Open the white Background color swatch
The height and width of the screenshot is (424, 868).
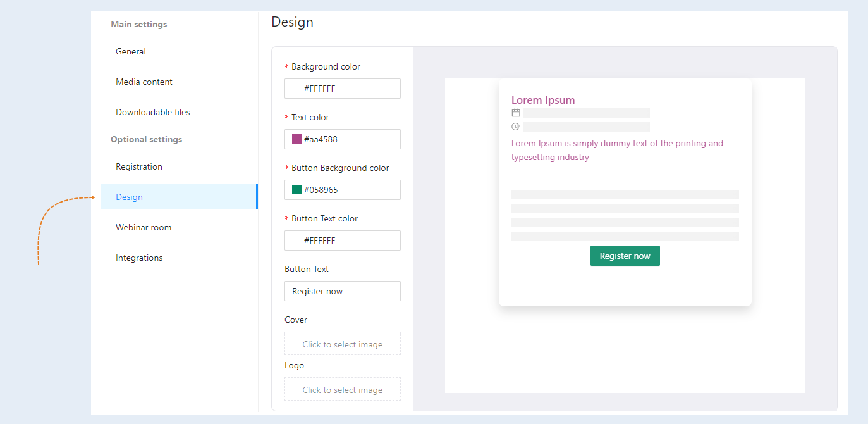296,89
